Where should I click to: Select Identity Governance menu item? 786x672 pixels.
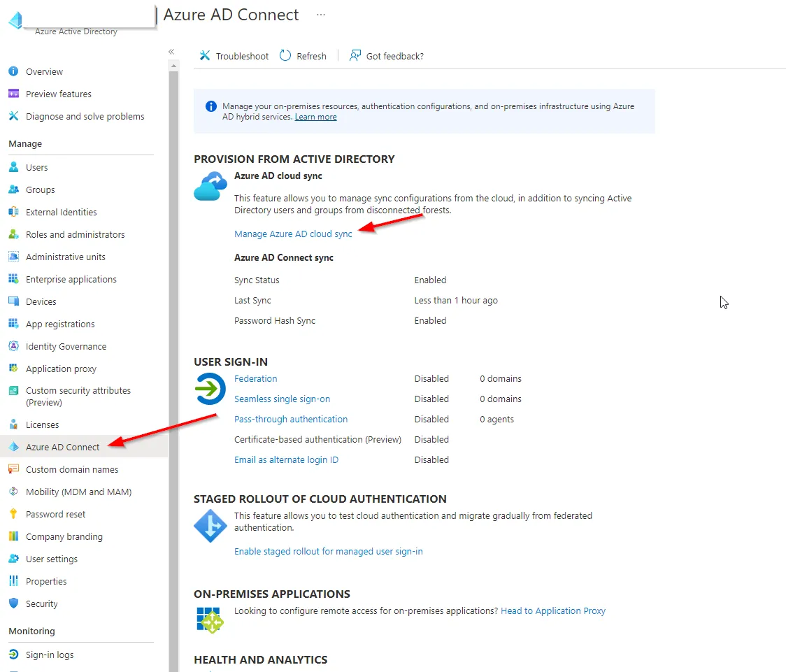(84, 345)
